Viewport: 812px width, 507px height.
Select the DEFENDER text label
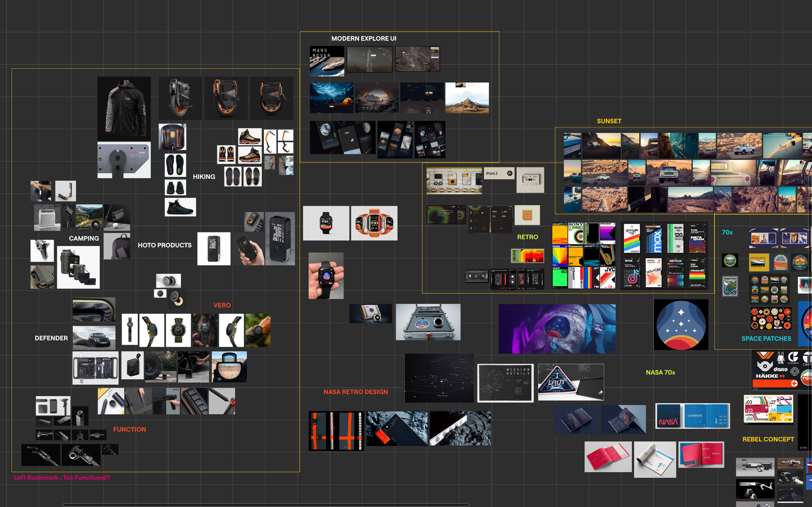[x=51, y=338]
